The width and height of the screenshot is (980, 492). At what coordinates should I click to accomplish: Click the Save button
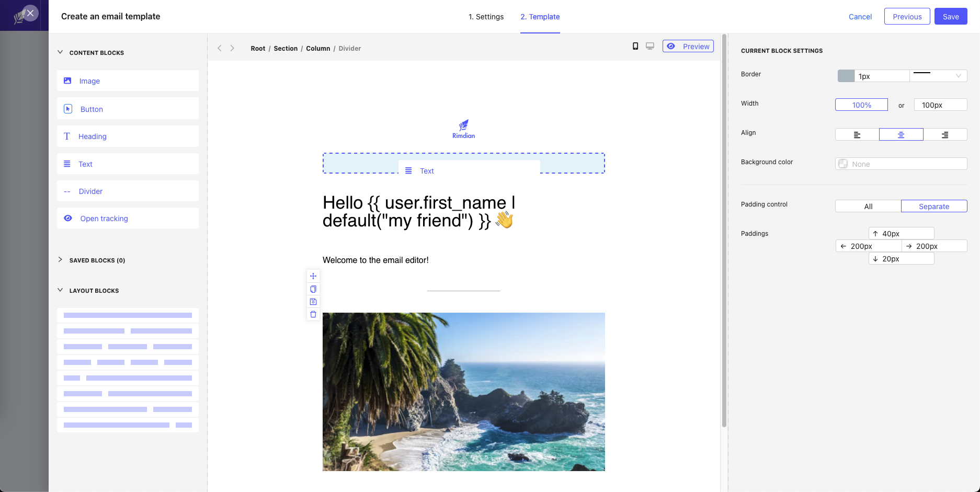click(x=951, y=16)
